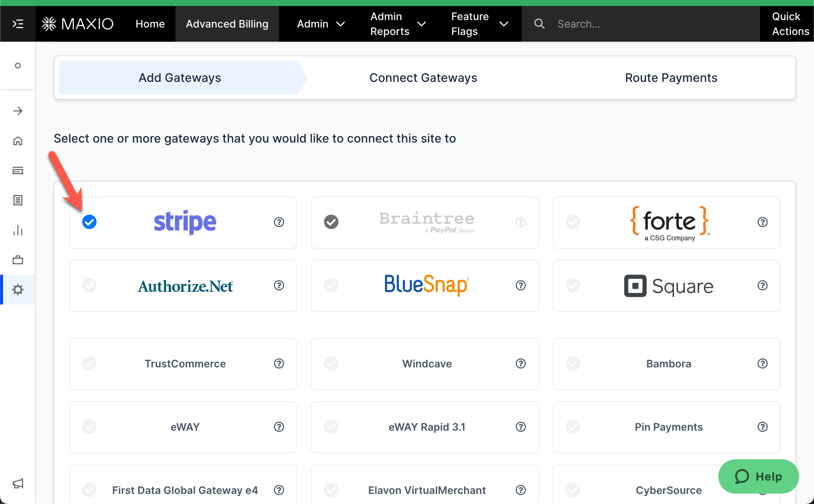Open Quick Actions in top bar
This screenshot has width=814, height=504.
pyautogui.click(x=790, y=24)
